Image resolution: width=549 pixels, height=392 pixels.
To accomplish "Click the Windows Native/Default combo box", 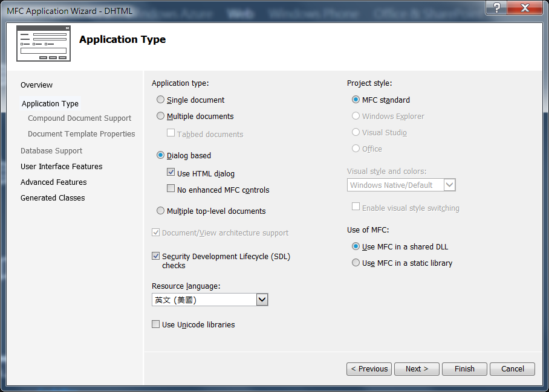I will (401, 185).
